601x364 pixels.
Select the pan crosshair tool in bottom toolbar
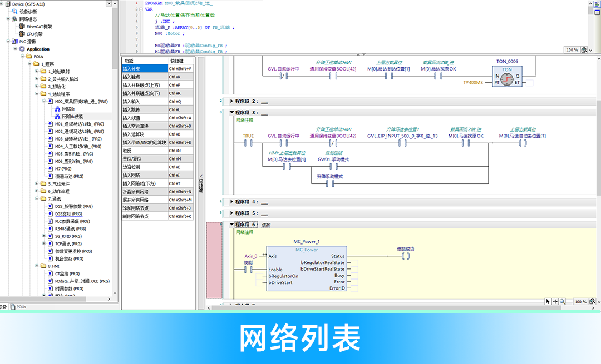pos(555,301)
